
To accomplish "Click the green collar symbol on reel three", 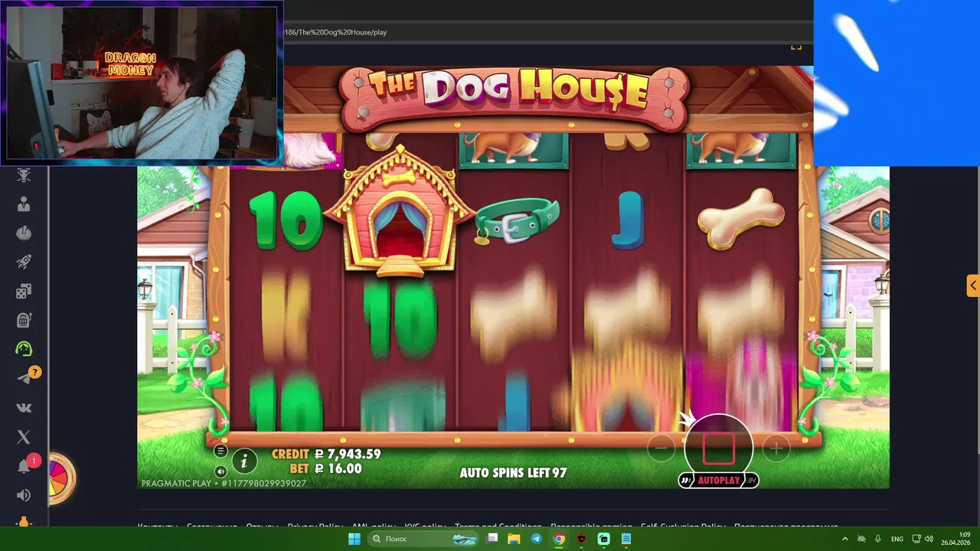I will [x=517, y=220].
